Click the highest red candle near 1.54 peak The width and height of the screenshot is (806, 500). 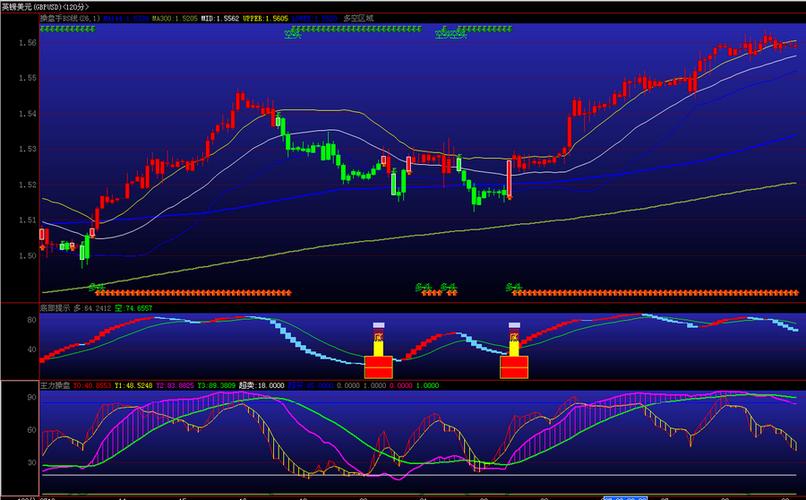[x=240, y=100]
